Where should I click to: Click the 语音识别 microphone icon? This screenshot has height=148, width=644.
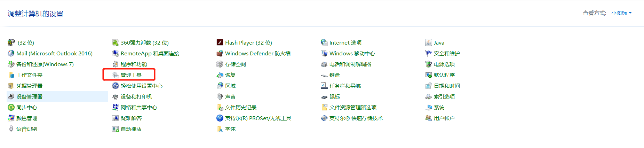coord(11,129)
